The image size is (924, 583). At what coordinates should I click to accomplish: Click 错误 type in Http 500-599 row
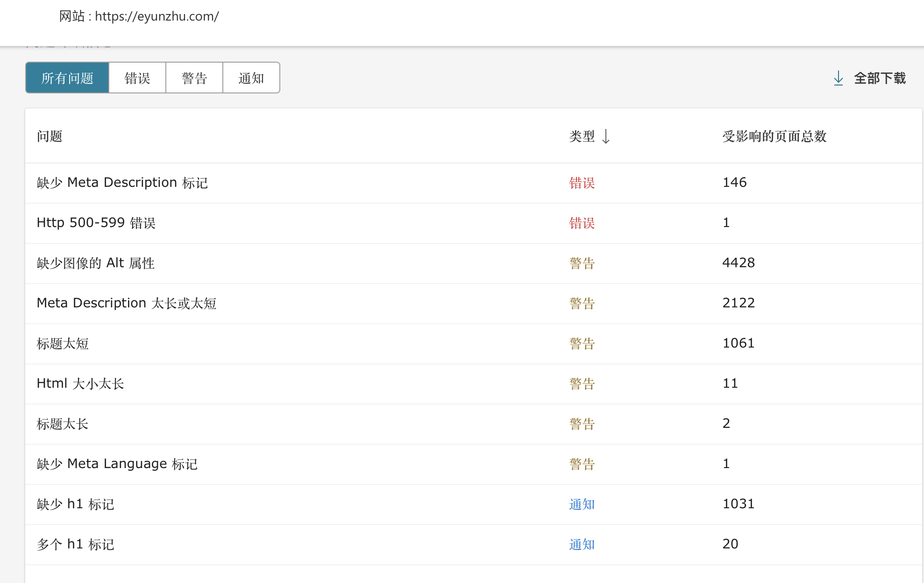pyautogui.click(x=582, y=223)
